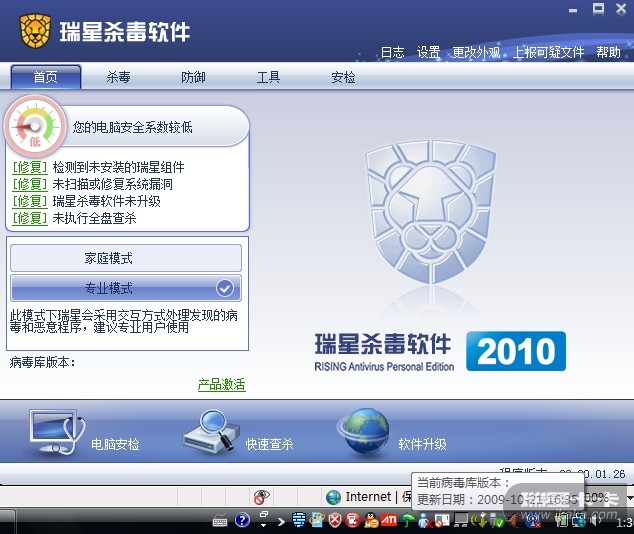
Task: Click RISING Antivirus Personal Edition text
Action: 384,367
